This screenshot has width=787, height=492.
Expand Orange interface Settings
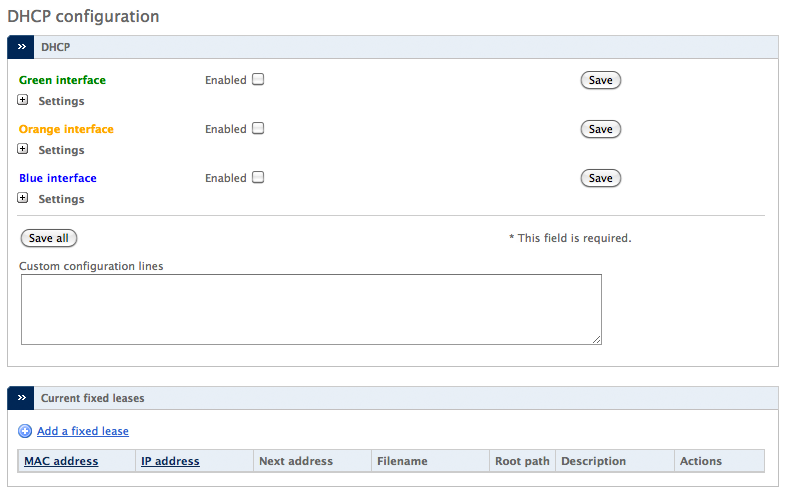[23, 149]
